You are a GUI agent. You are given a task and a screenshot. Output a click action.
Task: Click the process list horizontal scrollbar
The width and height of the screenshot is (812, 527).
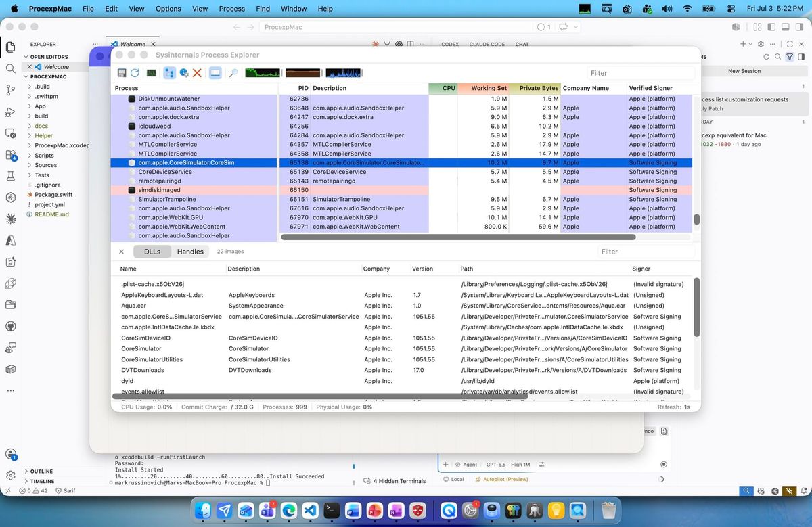point(458,237)
